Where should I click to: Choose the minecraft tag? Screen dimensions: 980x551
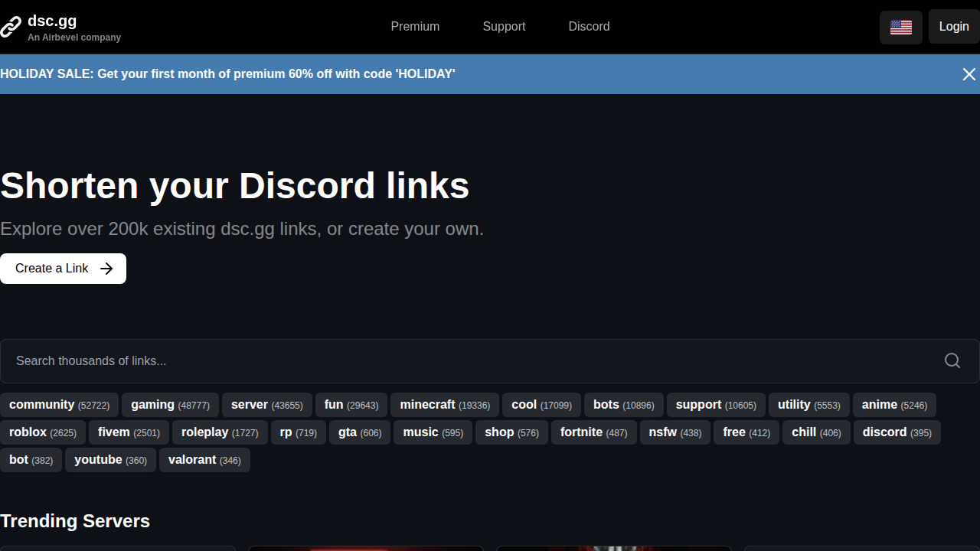pyautogui.click(x=444, y=405)
